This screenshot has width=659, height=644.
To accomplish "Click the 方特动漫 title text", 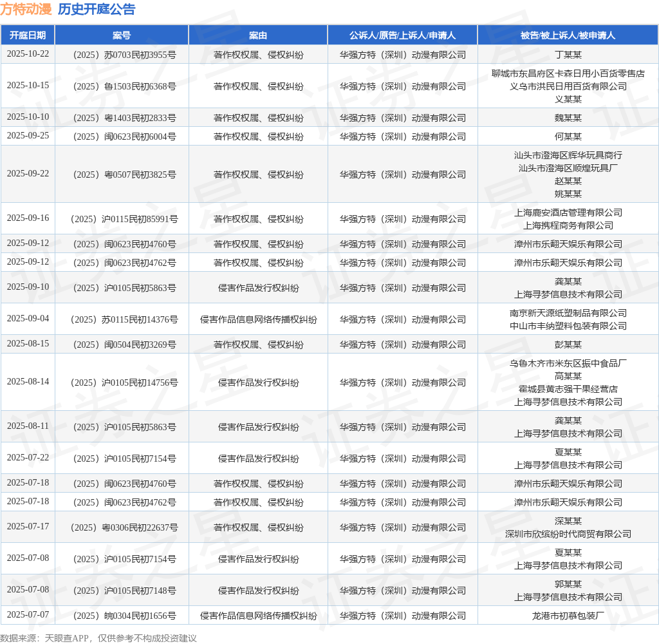I will coord(26,9).
